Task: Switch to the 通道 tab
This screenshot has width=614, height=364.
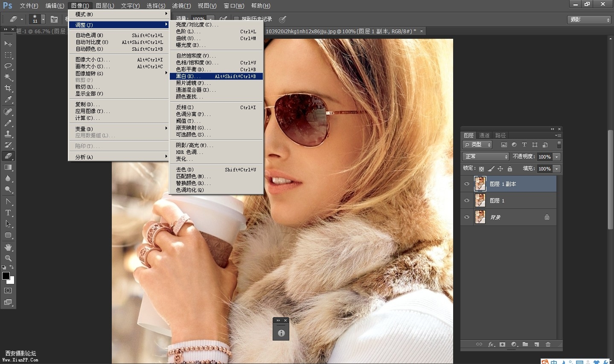Action: (x=484, y=135)
